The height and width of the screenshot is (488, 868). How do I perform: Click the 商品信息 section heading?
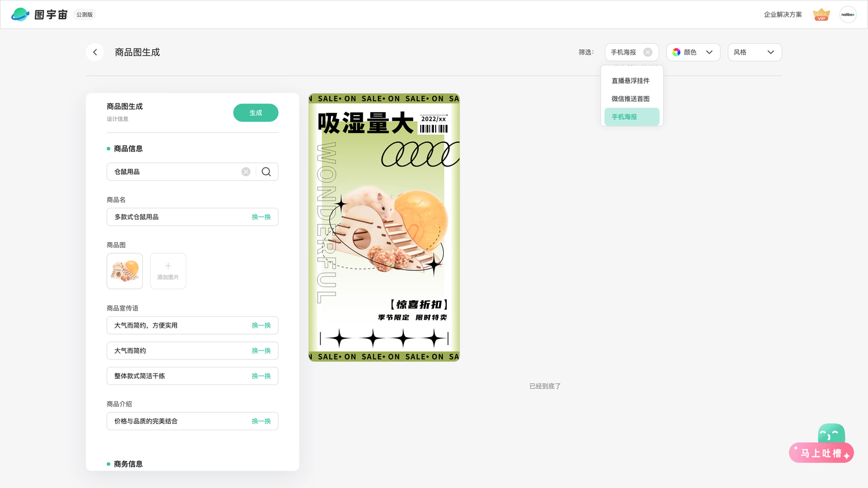point(128,149)
